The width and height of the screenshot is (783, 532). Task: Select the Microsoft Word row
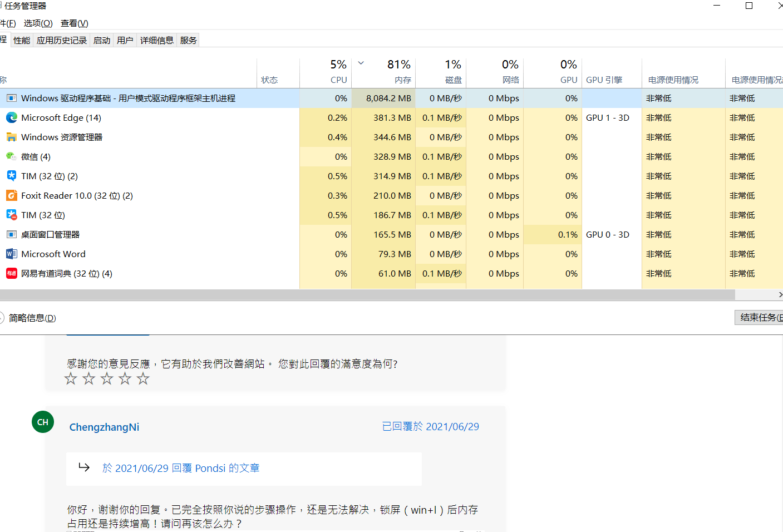(391, 254)
